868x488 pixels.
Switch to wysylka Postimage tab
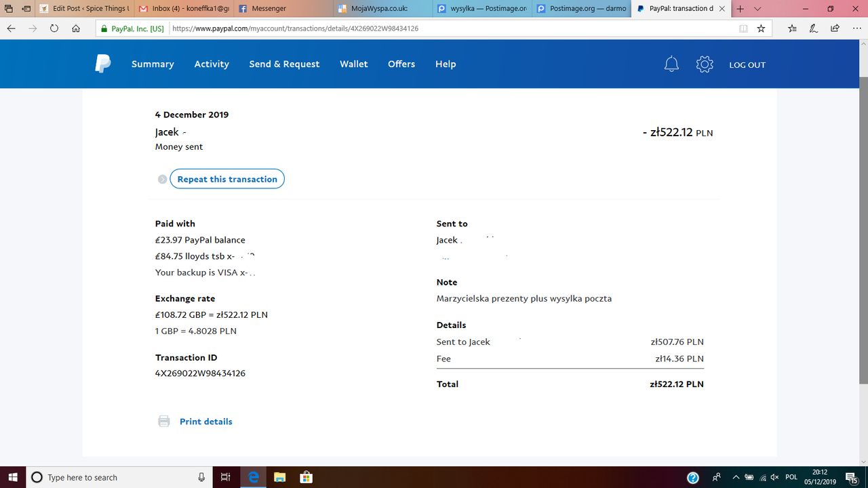point(482,9)
